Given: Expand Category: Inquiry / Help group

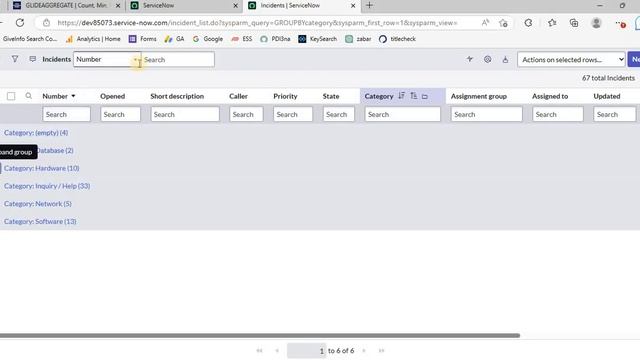Looking at the screenshot, I should tap(47, 186).
